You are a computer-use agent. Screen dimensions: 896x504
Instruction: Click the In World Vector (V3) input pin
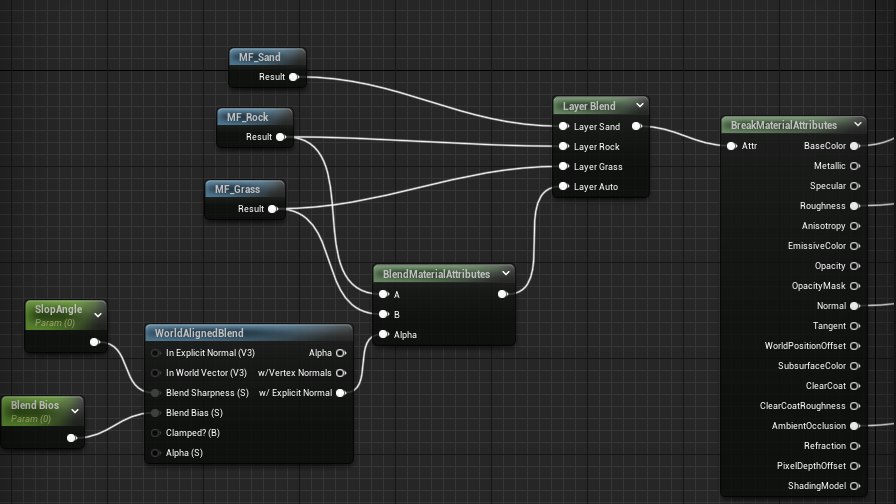click(x=155, y=373)
